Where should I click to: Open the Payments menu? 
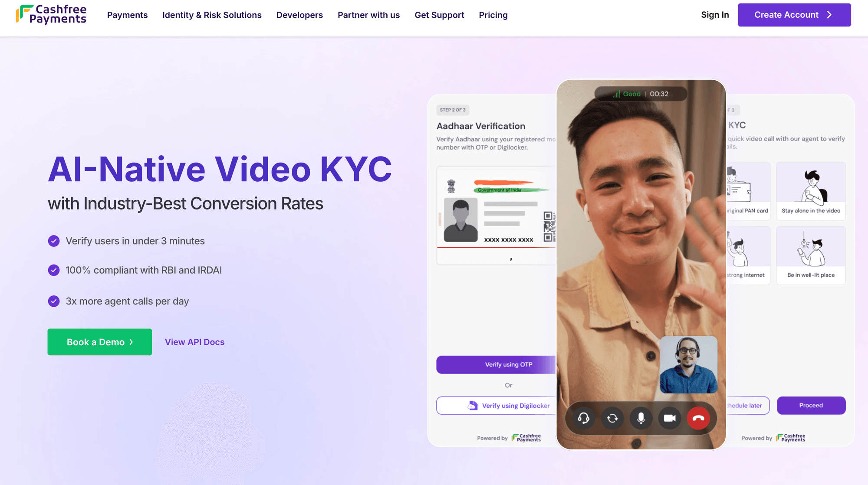[127, 15]
